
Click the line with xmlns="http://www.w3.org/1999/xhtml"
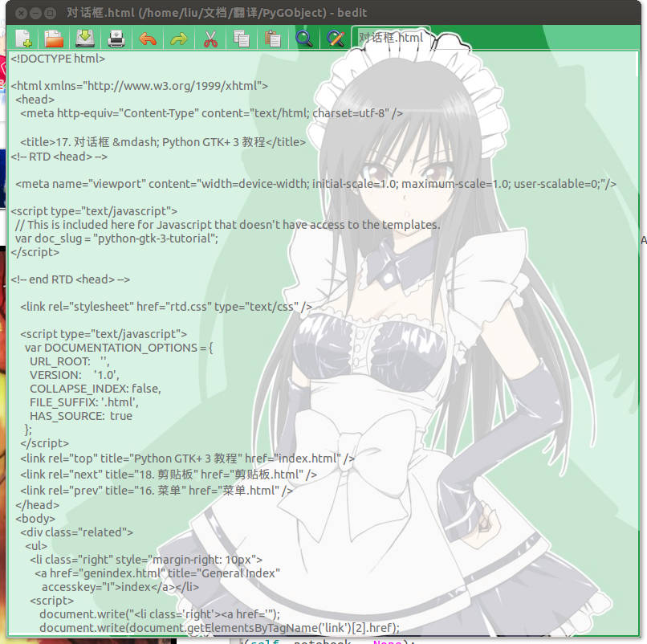(140, 86)
